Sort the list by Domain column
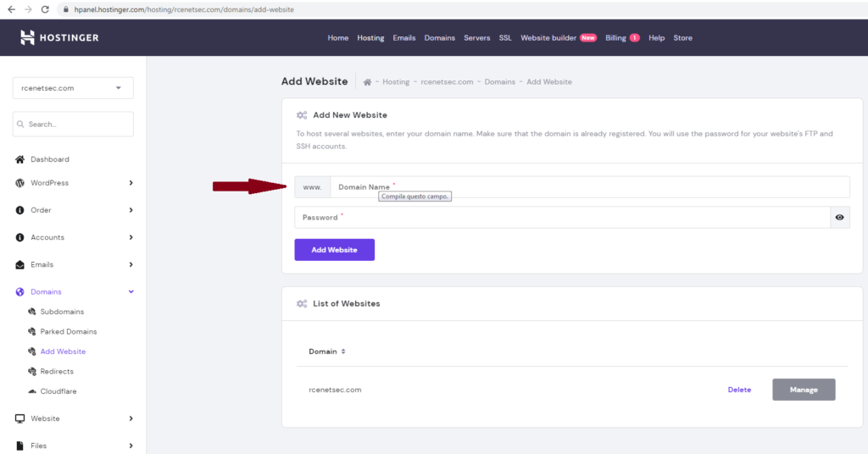This screenshot has width=868, height=454. pos(326,352)
